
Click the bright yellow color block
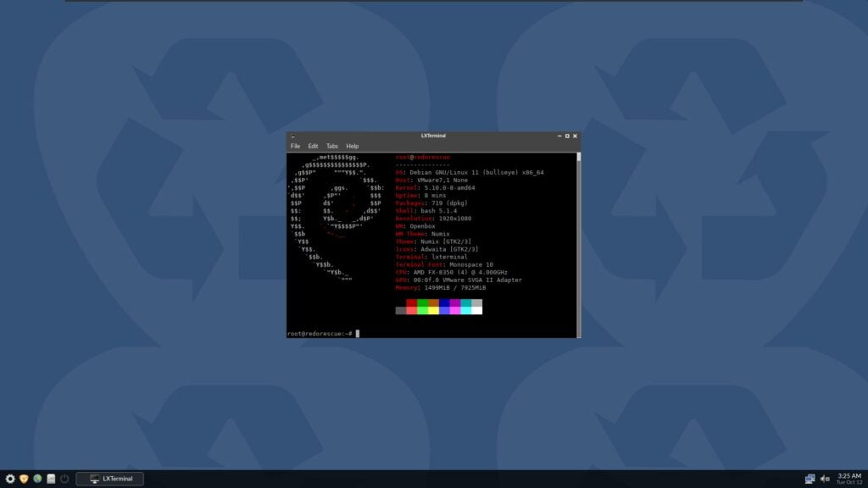(x=433, y=310)
